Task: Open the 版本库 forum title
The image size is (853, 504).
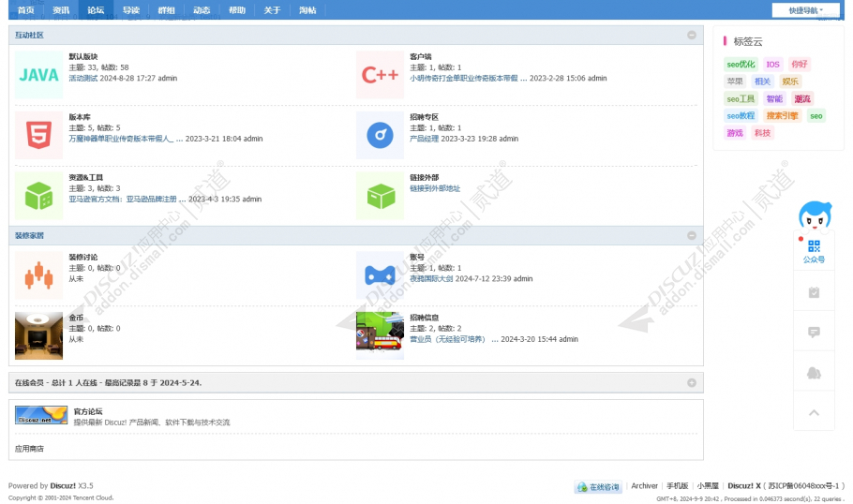Action: pyautogui.click(x=80, y=117)
